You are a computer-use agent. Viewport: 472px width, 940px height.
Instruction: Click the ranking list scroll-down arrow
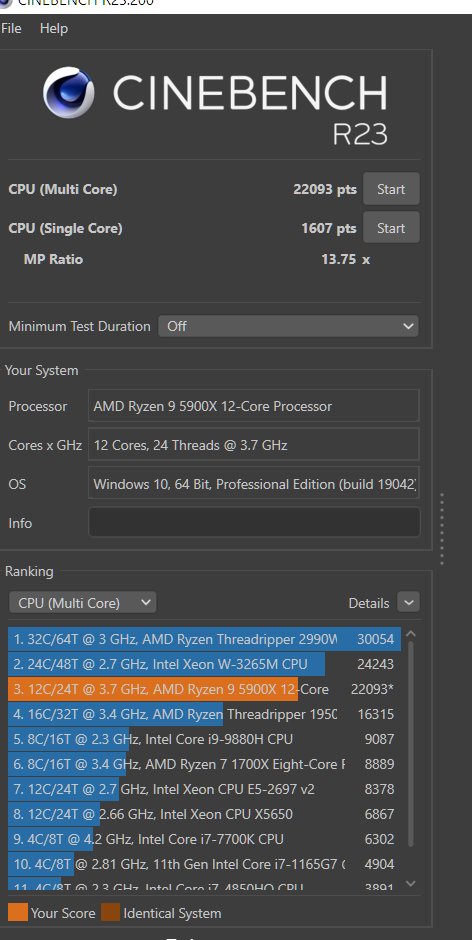pos(411,883)
